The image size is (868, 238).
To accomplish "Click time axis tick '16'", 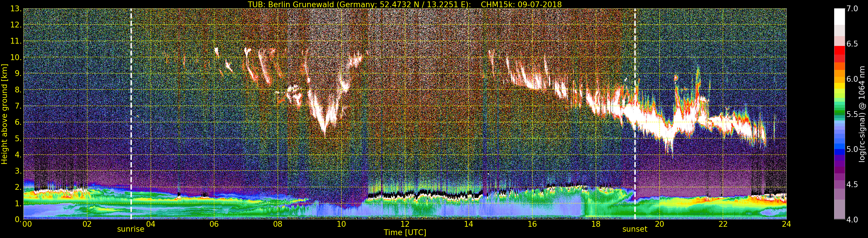I will 532,224.
